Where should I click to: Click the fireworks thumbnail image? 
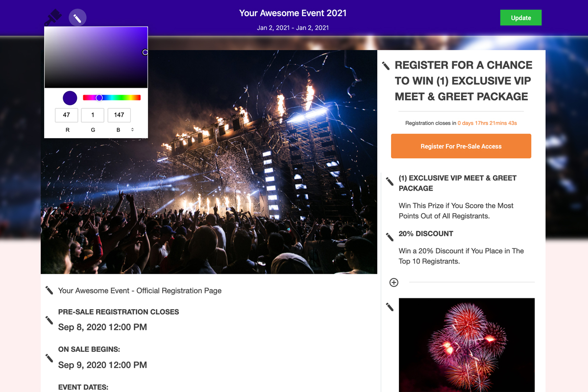[x=466, y=345]
